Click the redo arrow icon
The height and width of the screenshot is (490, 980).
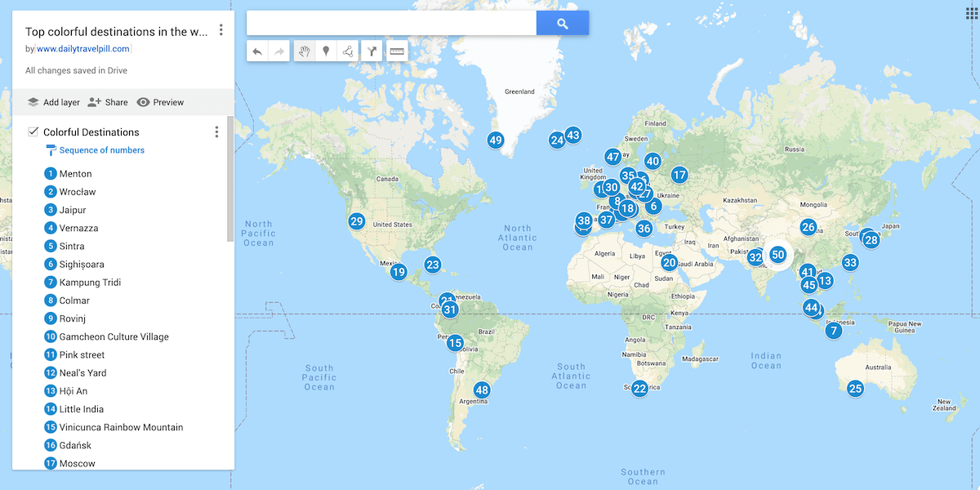[x=279, y=51]
